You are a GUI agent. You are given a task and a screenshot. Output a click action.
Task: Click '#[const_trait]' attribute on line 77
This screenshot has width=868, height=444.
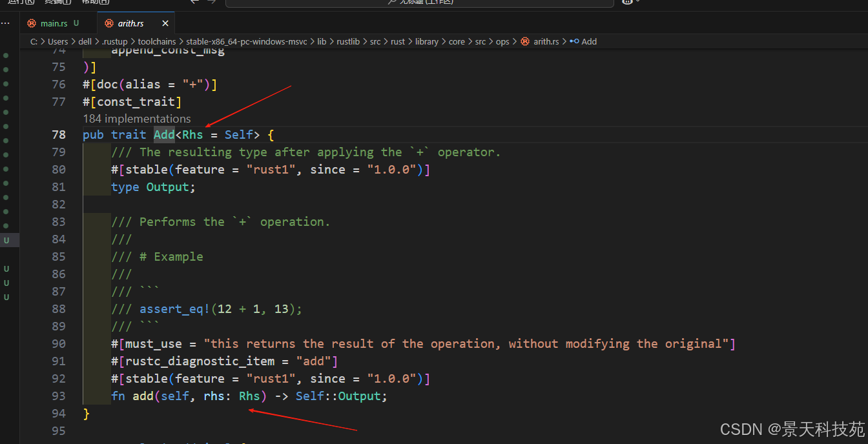132,101
